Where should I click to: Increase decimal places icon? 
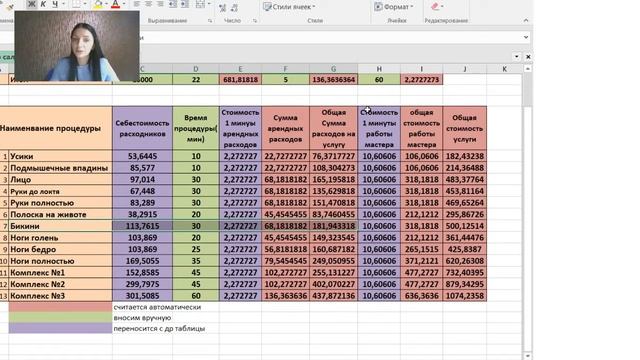click(222, 7)
